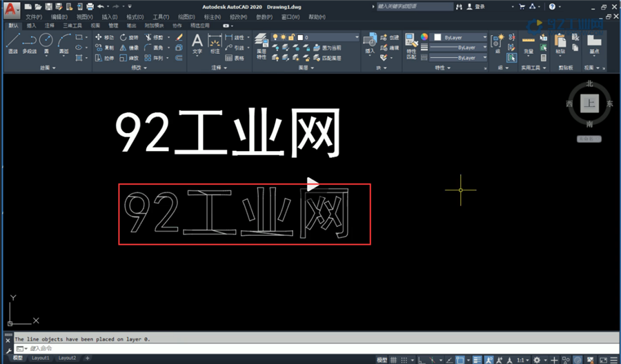Expand the Modify (修改) panel
This screenshot has height=364, width=621.
(x=139, y=68)
